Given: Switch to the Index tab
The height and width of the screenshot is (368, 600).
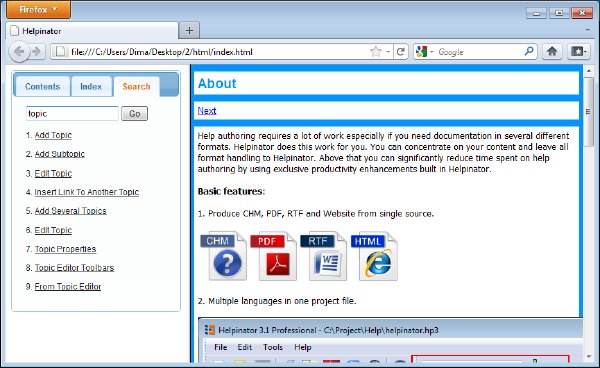Looking at the screenshot, I should 91,86.
